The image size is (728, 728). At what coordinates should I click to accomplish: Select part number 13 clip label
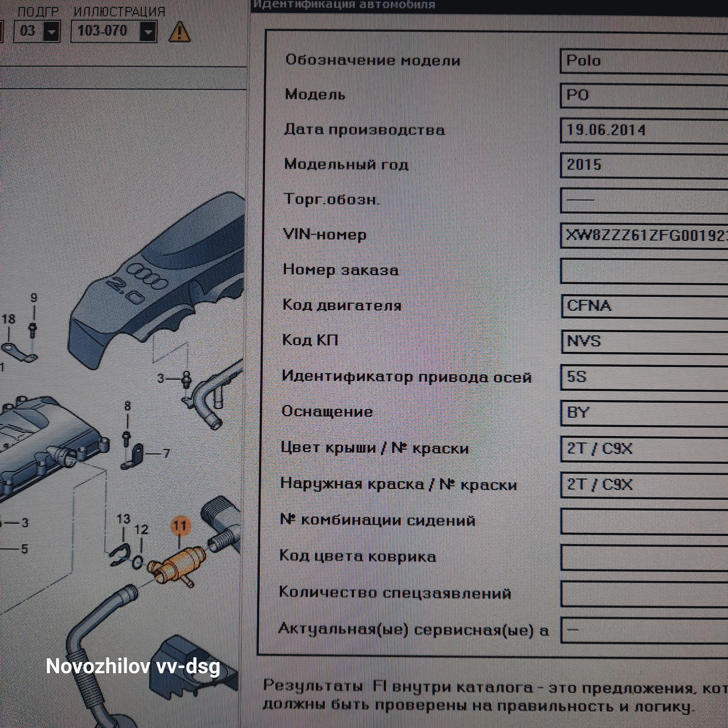123,518
